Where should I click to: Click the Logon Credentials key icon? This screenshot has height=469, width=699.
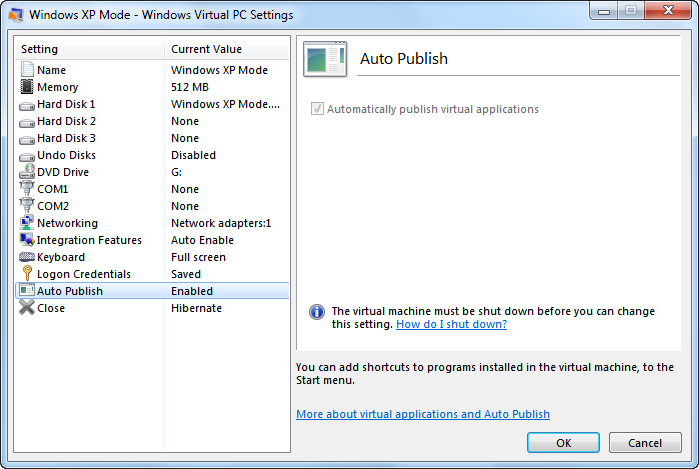(x=27, y=273)
